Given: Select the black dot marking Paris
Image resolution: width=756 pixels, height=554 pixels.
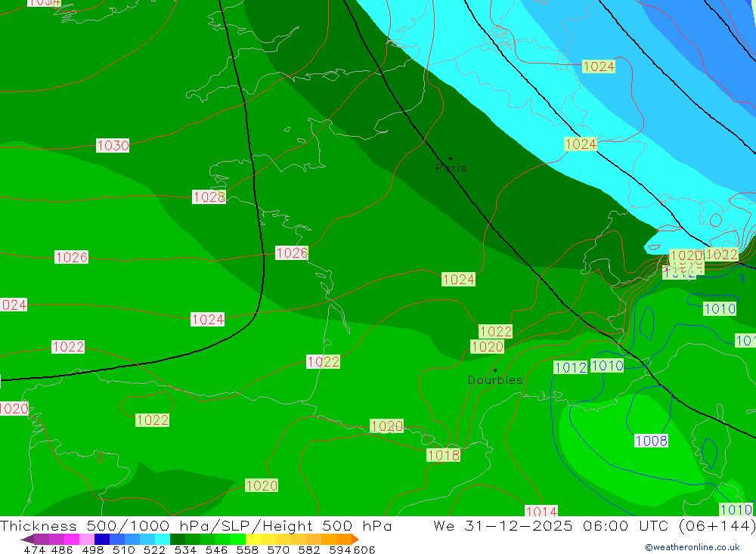Looking at the screenshot, I should pyautogui.click(x=451, y=158).
